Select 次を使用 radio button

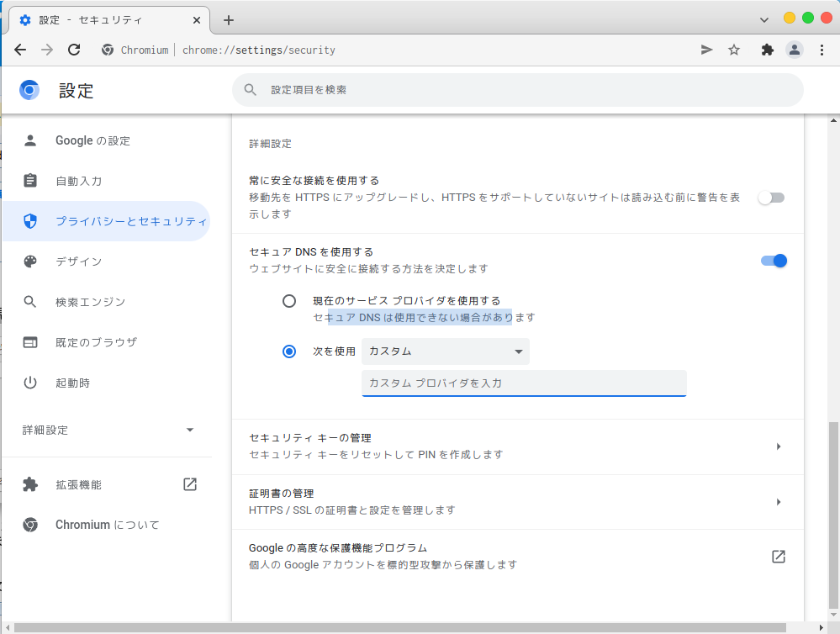289,351
